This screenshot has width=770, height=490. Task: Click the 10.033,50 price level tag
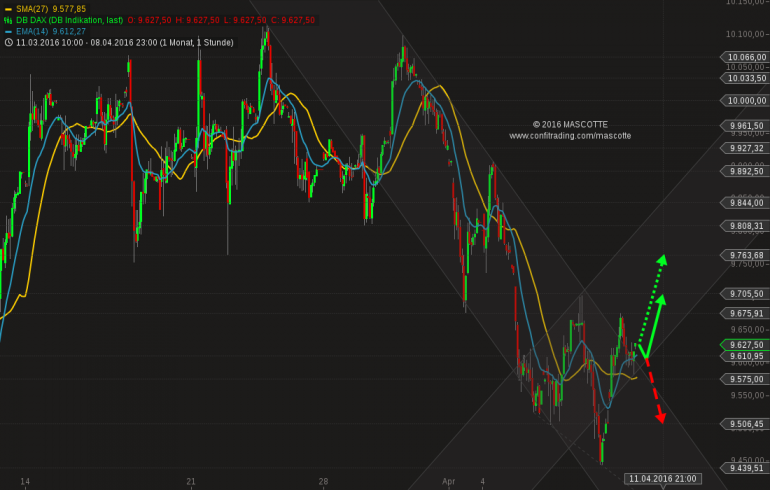tap(745, 79)
